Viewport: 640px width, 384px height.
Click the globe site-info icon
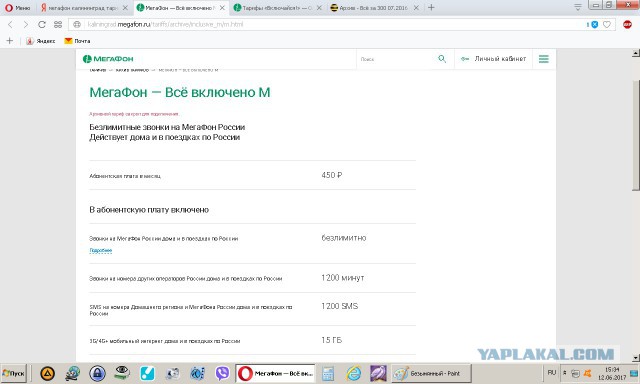(77, 24)
